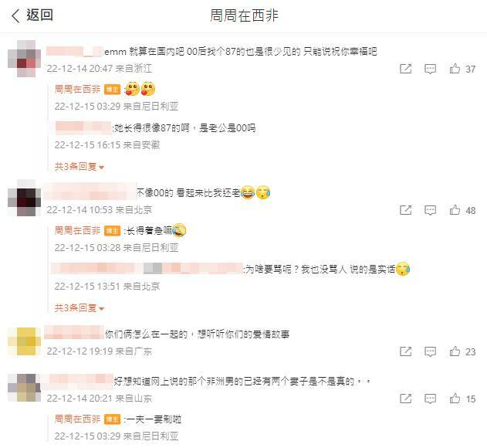The image size is (487, 448).
Task: Expand 共3条回复 under the 浙江 comment
Action: (x=79, y=167)
